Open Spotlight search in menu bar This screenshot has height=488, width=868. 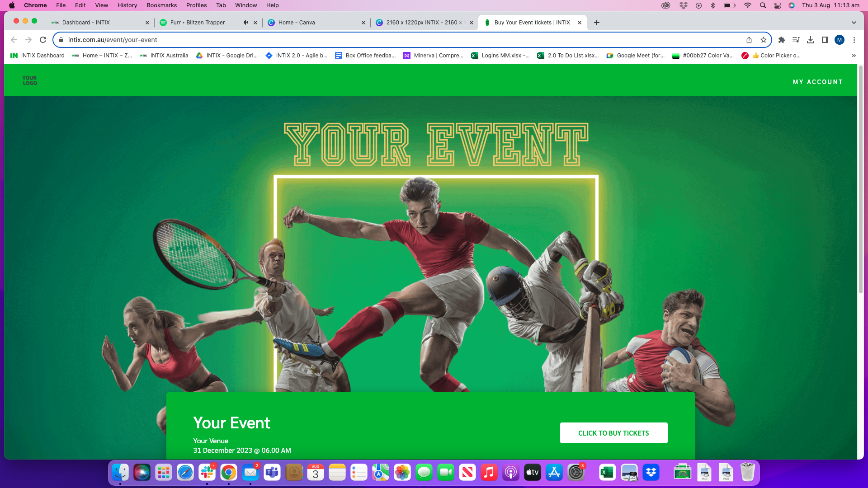click(763, 5)
